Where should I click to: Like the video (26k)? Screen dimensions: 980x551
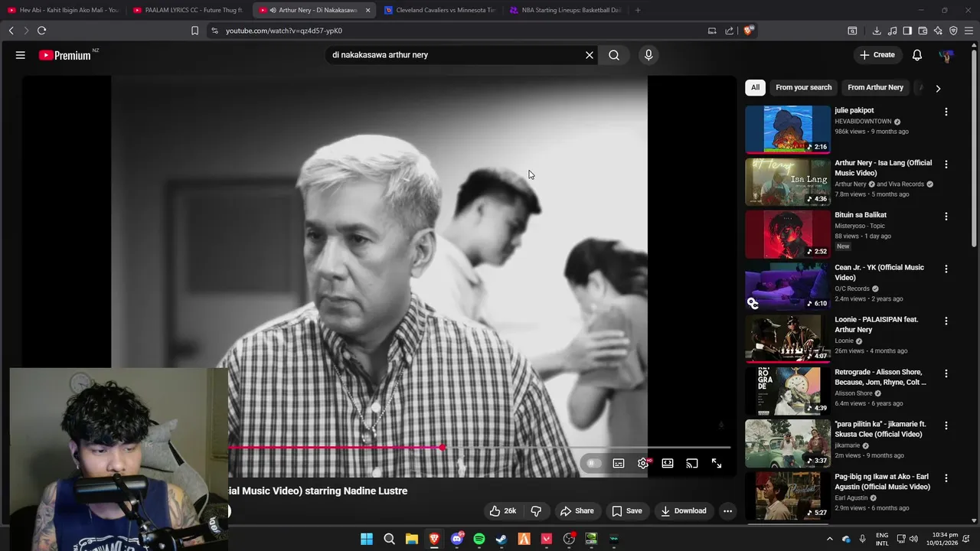click(x=503, y=511)
